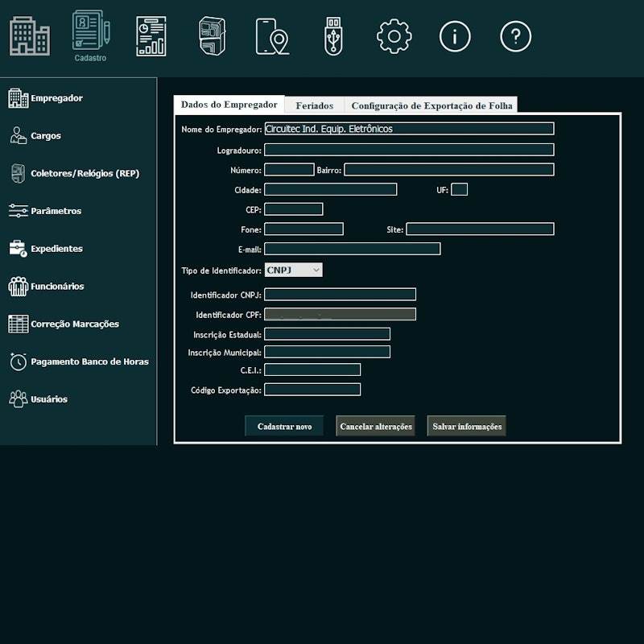The image size is (644, 644).
Task: Click the Funcionários group icon
Action: [18, 287]
